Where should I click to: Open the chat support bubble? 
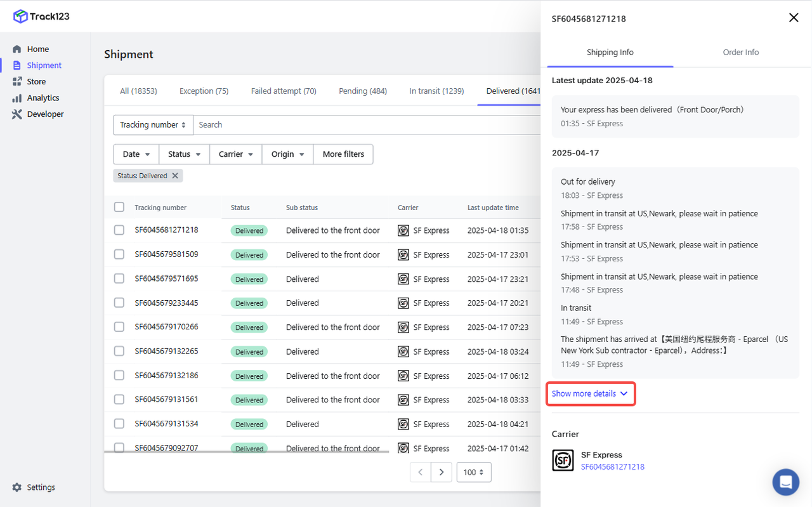785,482
